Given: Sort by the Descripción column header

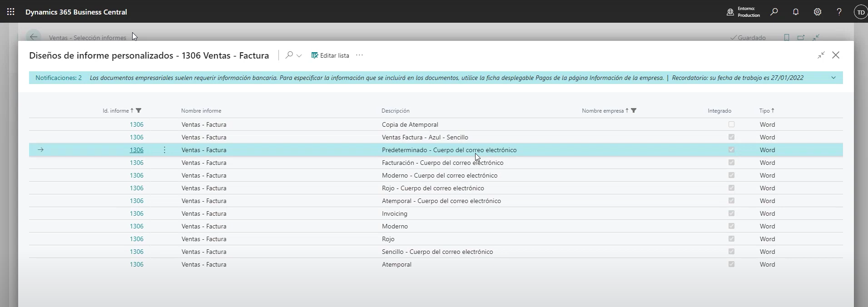Looking at the screenshot, I should pyautogui.click(x=395, y=111).
